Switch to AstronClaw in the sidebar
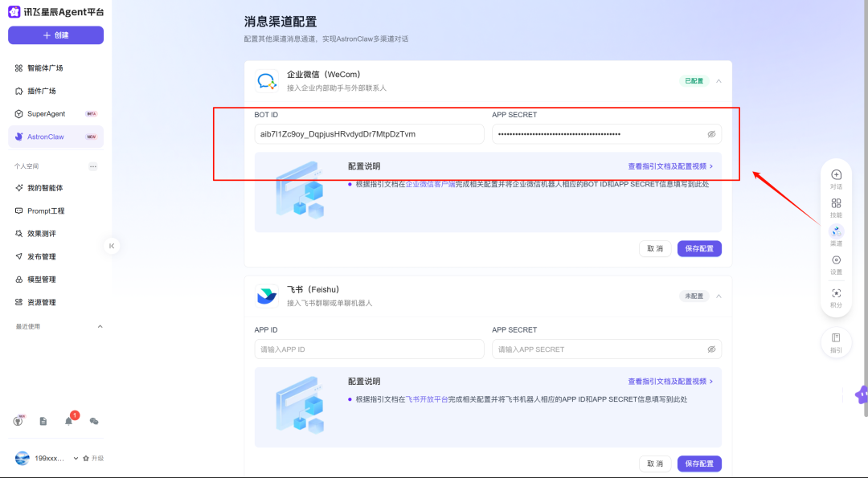 46,137
